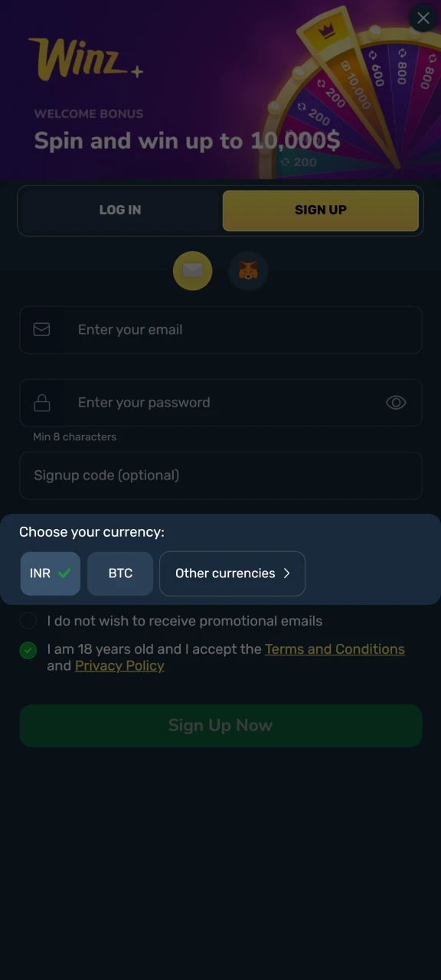Select the email signup method icon
Screen dimensions: 441x980
[x=192, y=270]
